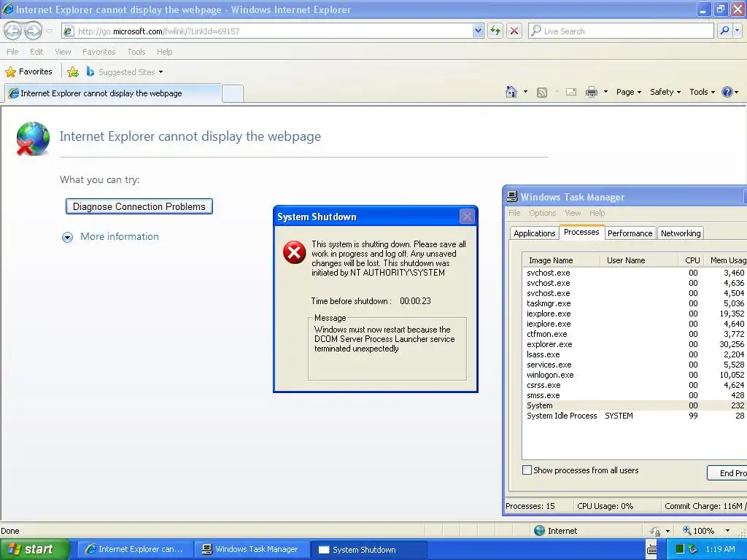Switch to Task Manager Performance tab
This screenshot has width=747, height=560.
click(630, 233)
